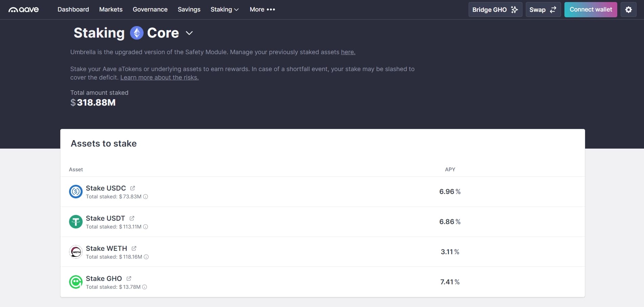Image resolution: width=644 pixels, height=307 pixels.
Task: Click the GHO token icon
Action: tap(76, 282)
